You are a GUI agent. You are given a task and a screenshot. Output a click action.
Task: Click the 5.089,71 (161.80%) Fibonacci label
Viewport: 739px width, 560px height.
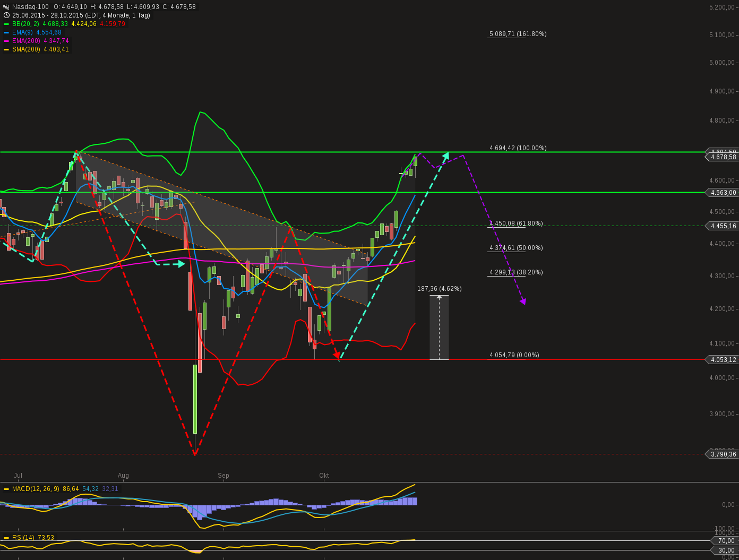[518, 34]
